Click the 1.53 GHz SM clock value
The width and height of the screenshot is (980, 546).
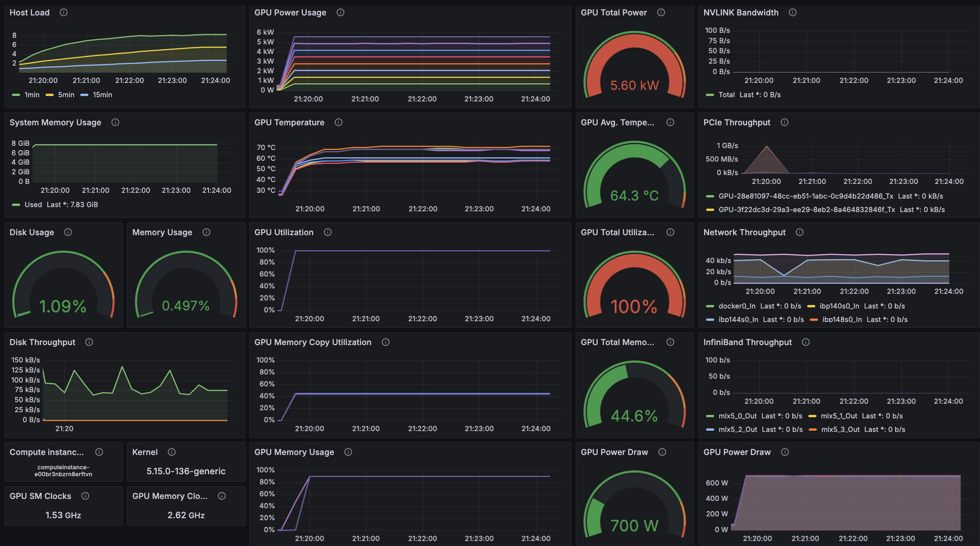(63, 515)
